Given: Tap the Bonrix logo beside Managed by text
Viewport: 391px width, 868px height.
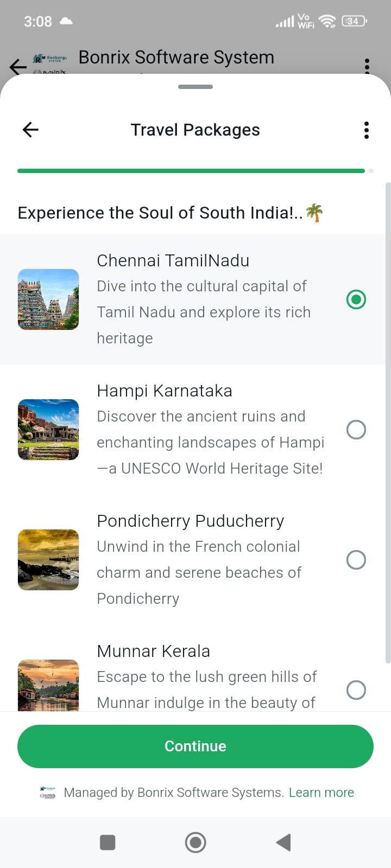Looking at the screenshot, I should [48, 793].
